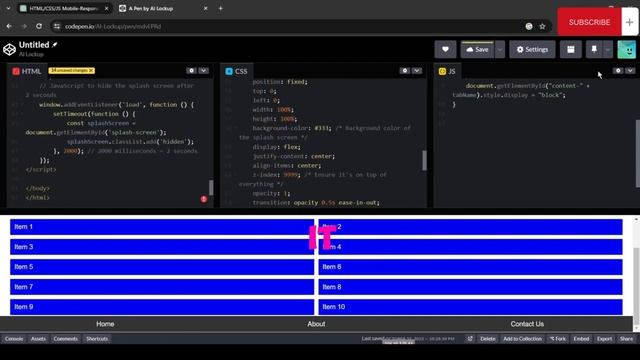Pin this pen
The image size is (640, 360).
coord(594,49)
